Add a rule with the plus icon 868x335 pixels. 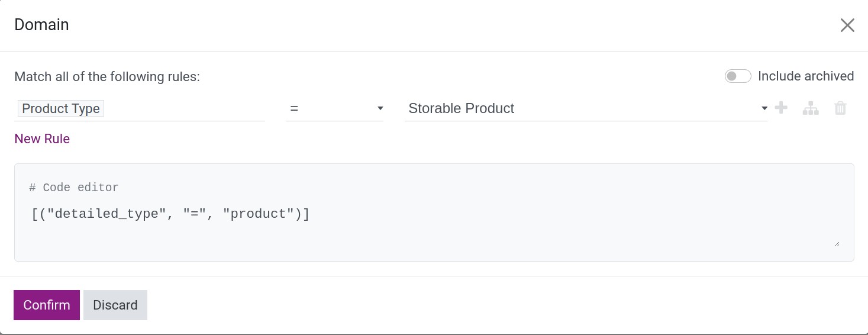(x=781, y=108)
